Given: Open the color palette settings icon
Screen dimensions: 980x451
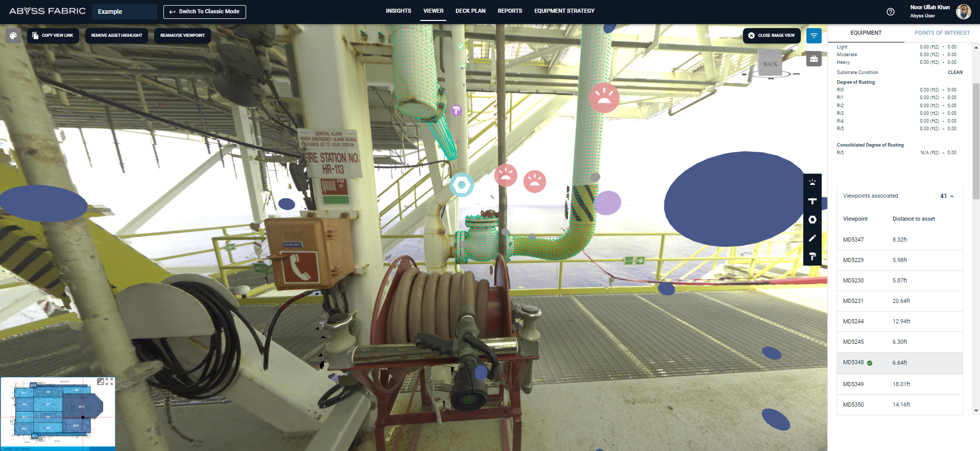Looking at the screenshot, I should coord(13,36).
